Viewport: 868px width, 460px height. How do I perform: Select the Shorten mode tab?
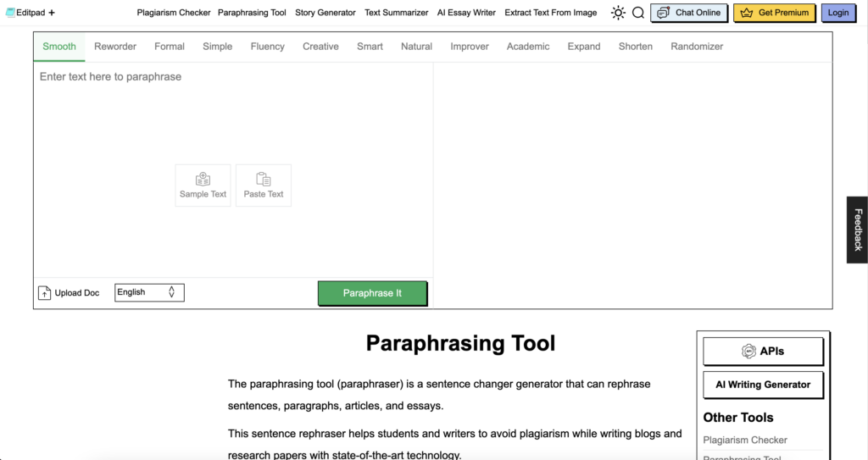tap(636, 47)
